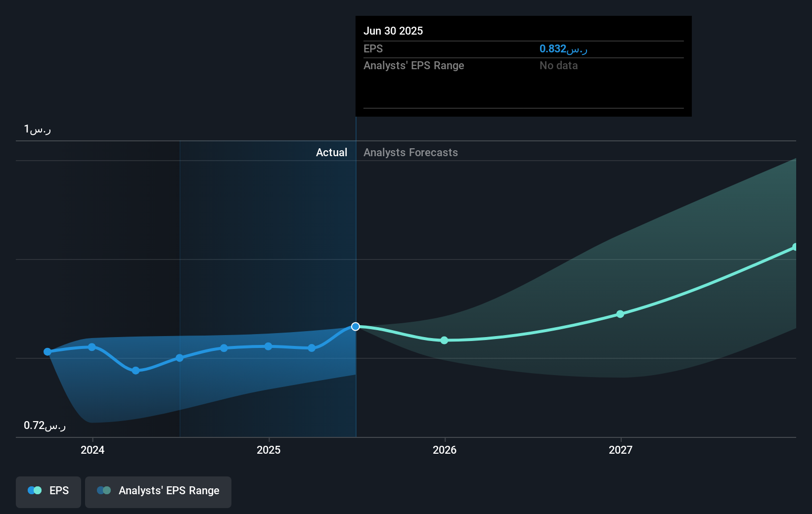
Task: Switch to Analysts Forecasts section
Action: [x=410, y=152]
